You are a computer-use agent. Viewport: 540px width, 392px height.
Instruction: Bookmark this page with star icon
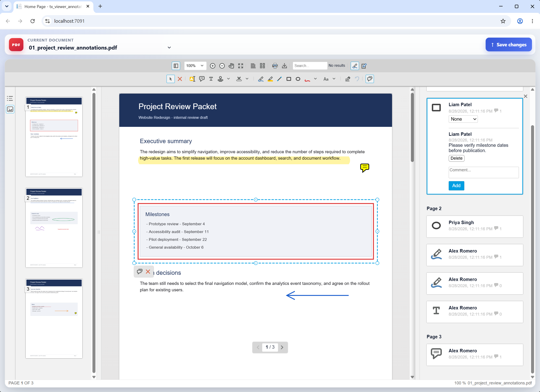click(503, 21)
